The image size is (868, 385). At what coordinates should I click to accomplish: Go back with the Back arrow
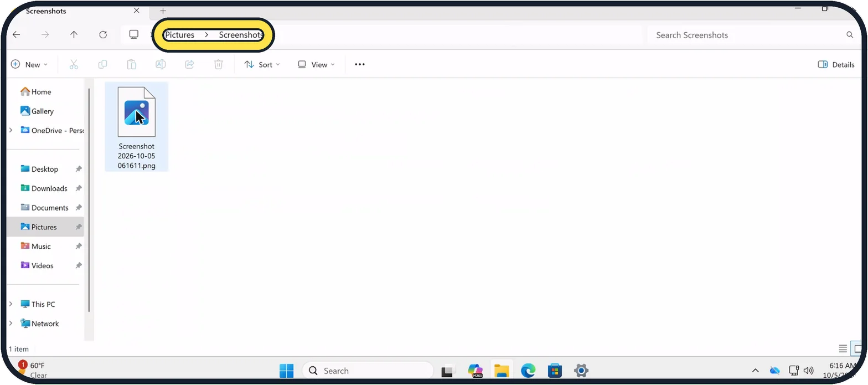[x=17, y=35]
